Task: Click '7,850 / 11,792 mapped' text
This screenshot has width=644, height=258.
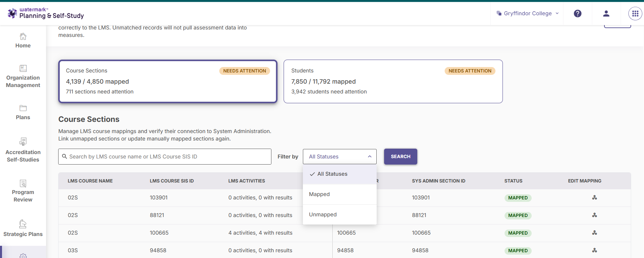Action: point(324,82)
